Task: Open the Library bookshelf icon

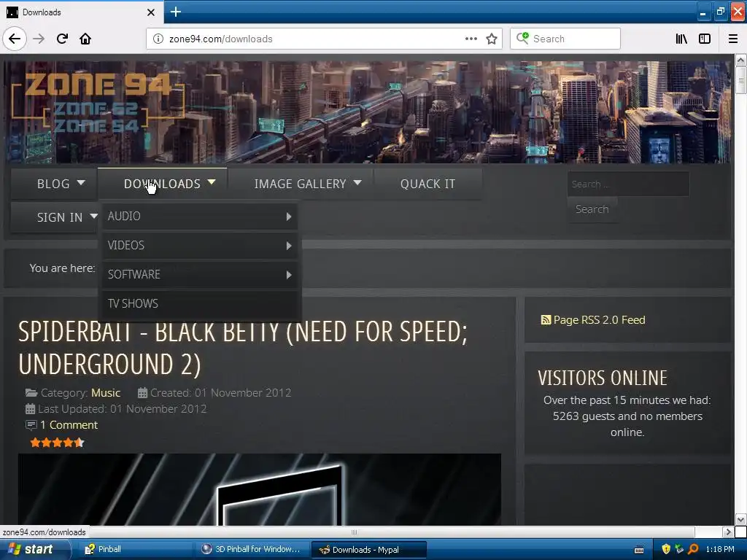Action: [x=681, y=39]
